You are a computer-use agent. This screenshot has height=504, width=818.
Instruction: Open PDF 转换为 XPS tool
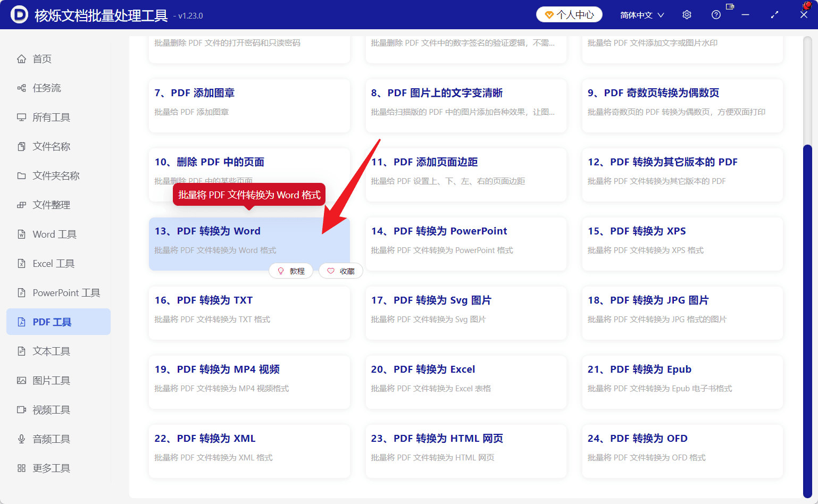[682, 244]
